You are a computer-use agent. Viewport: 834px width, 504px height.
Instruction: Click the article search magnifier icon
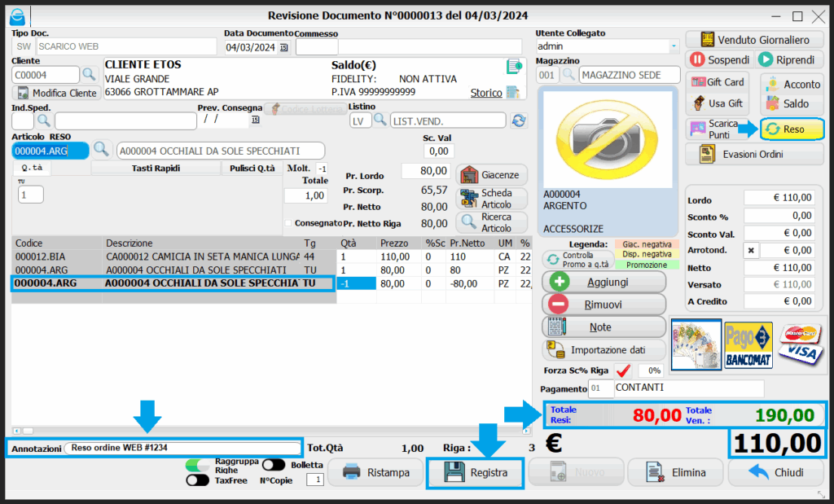101,150
